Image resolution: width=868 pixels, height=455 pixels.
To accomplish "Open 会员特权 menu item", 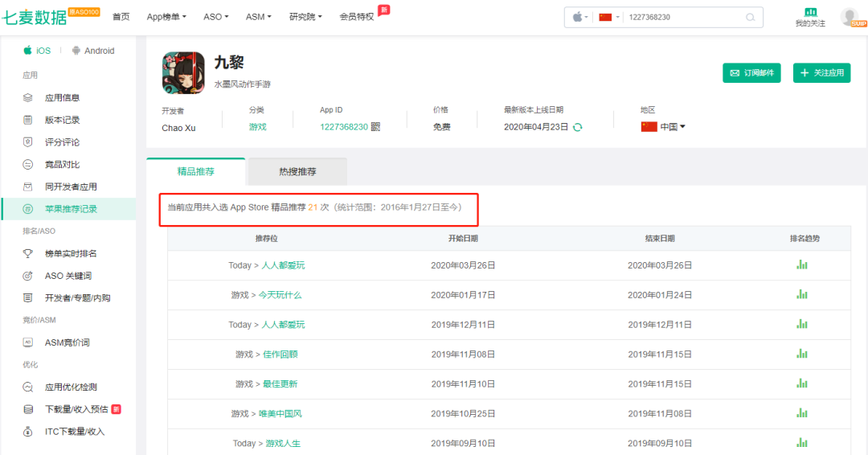I will [x=357, y=17].
